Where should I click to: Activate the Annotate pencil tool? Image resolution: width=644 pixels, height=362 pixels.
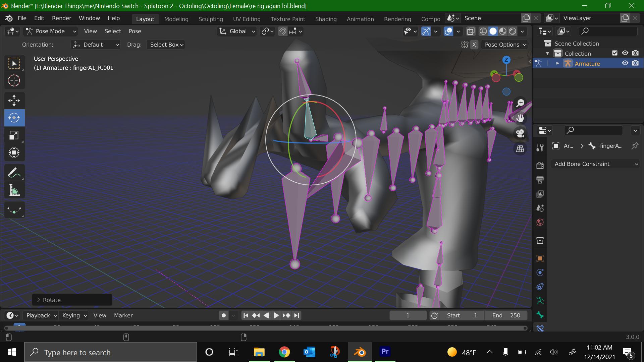[x=14, y=173]
